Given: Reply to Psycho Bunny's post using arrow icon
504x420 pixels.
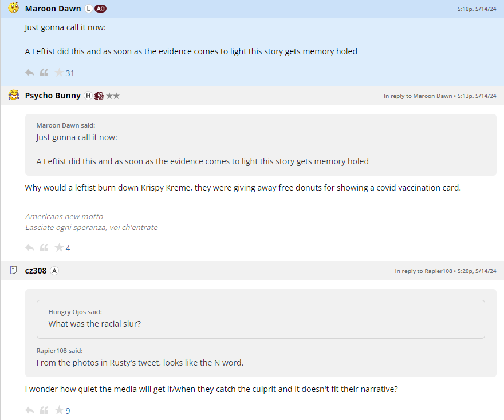Looking at the screenshot, I should 30,248.
